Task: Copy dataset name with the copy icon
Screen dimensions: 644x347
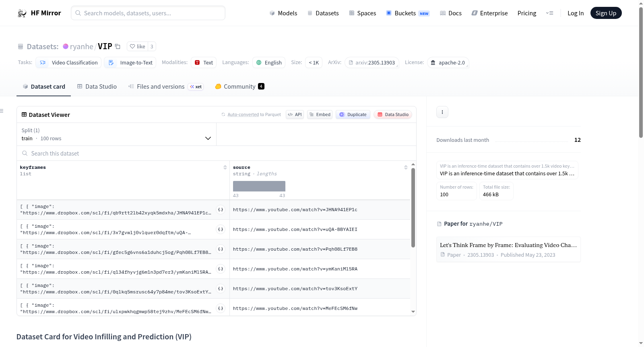Action: (118, 46)
